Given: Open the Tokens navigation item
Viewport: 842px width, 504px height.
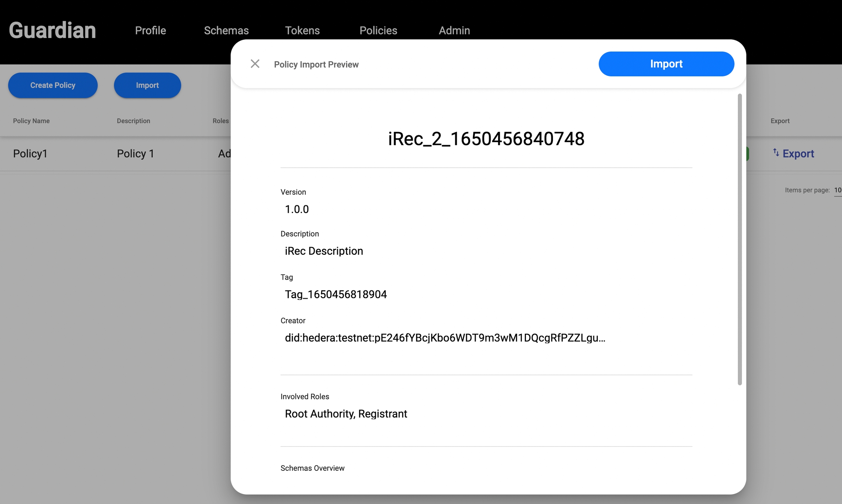Looking at the screenshot, I should click(x=302, y=30).
